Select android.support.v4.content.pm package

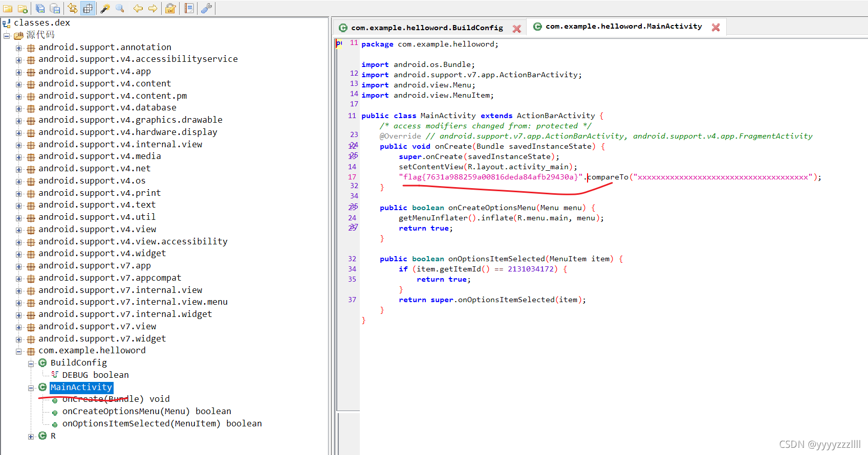pos(113,96)
